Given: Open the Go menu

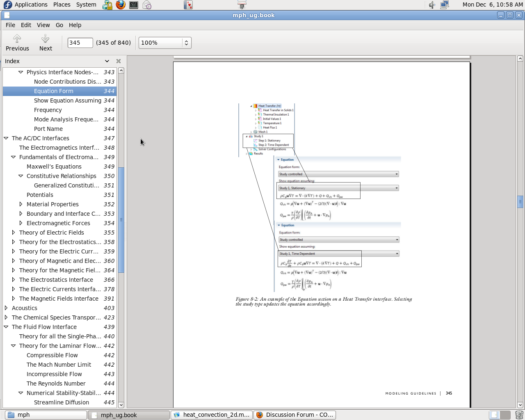Looking at the screenshot, I should (x=59, y=25).
